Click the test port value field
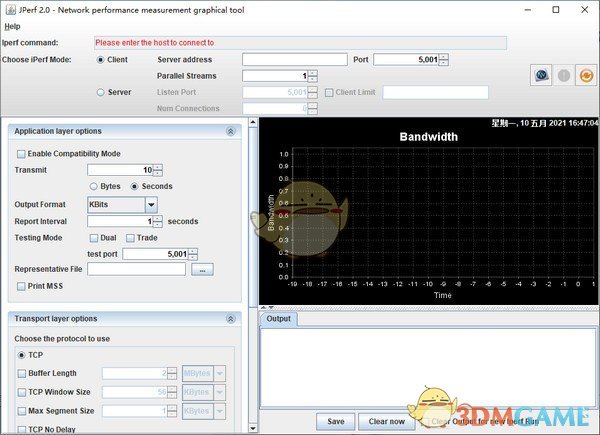The height and width of the screenshot is (435, 600). pos(155,254)
